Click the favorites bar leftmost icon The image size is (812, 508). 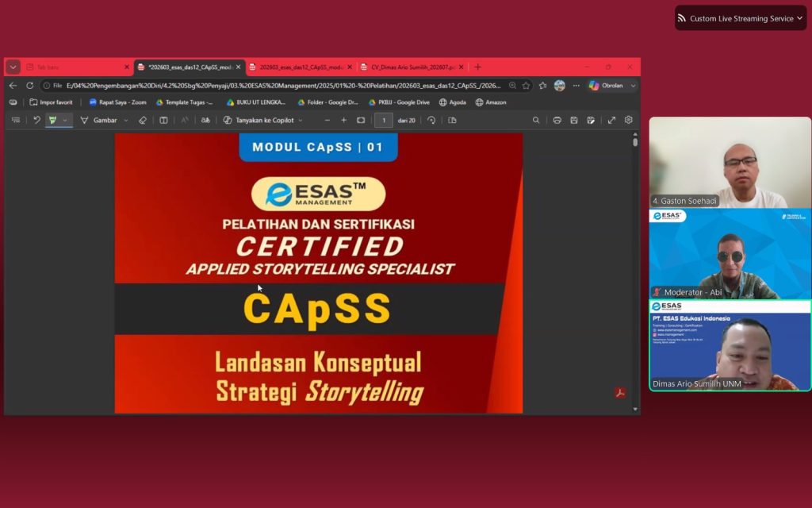[13, 102]
